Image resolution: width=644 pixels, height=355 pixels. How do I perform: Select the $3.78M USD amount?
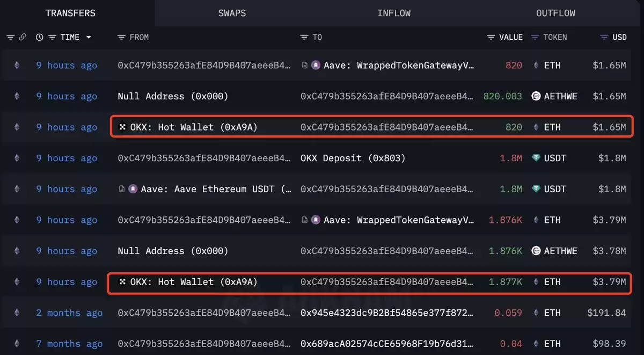609,251
